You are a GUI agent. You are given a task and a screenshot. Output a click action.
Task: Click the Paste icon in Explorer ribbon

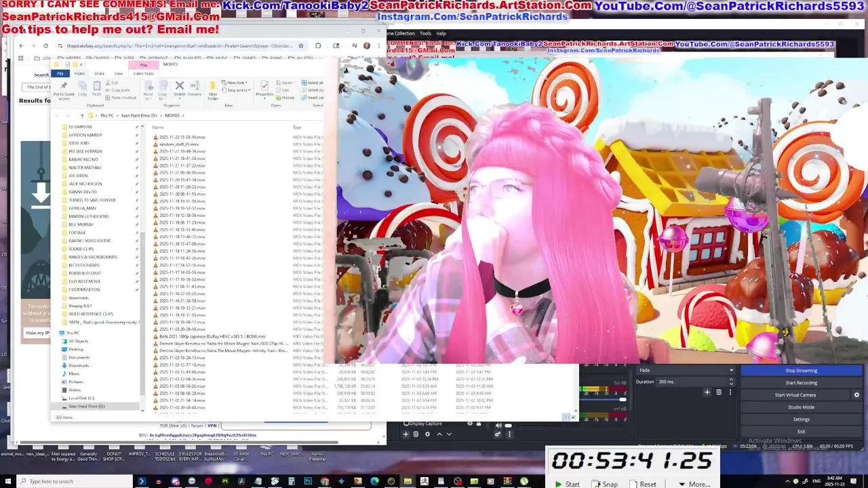click(97, 88)
